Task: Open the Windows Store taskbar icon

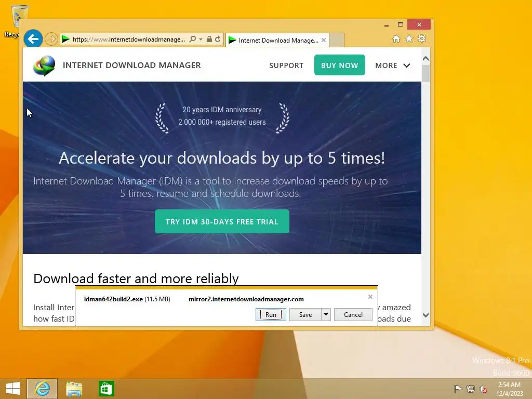Action: click(x=106, y=389)
